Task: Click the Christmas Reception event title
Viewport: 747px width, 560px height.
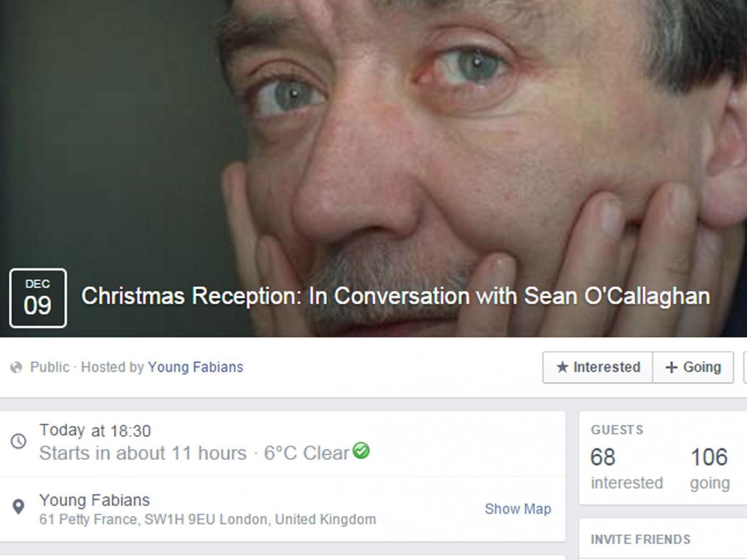Action: tap(395, 296)
